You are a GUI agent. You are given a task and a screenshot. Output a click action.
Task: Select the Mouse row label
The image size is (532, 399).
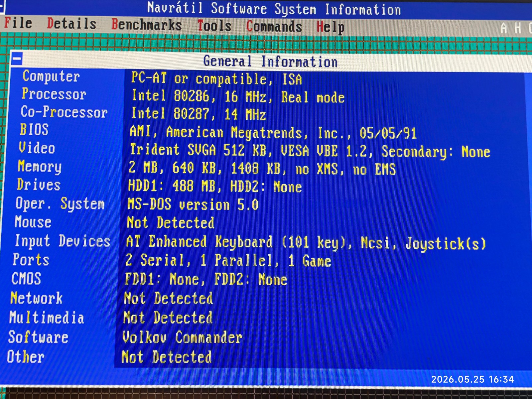[33, 222]
